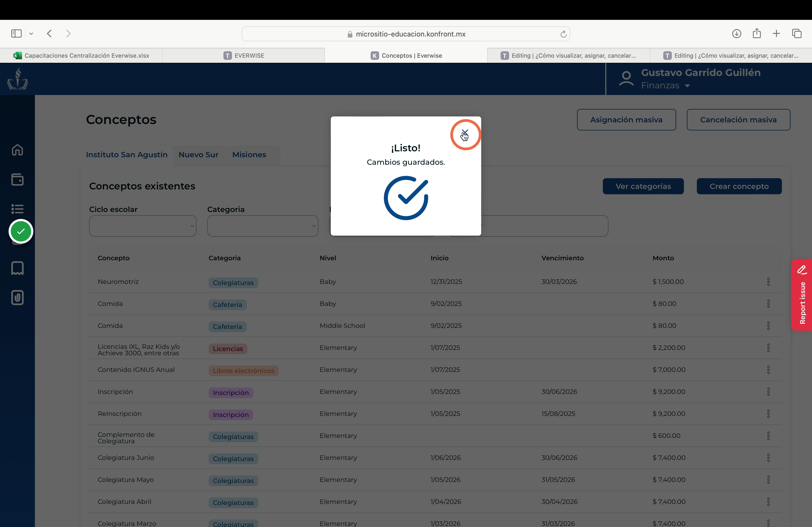Viewport: 812px width, 527px height.
Task: Open the list icon in the sidebar
Action: click(17, 208)
